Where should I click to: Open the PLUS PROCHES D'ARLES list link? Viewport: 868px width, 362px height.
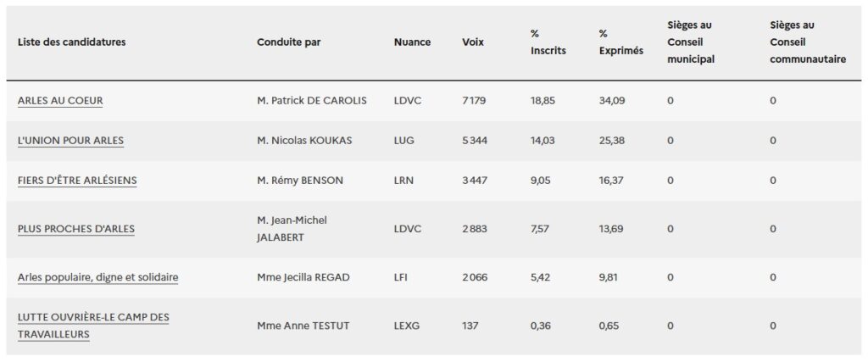pyautogui.click(x=76, y=229)
